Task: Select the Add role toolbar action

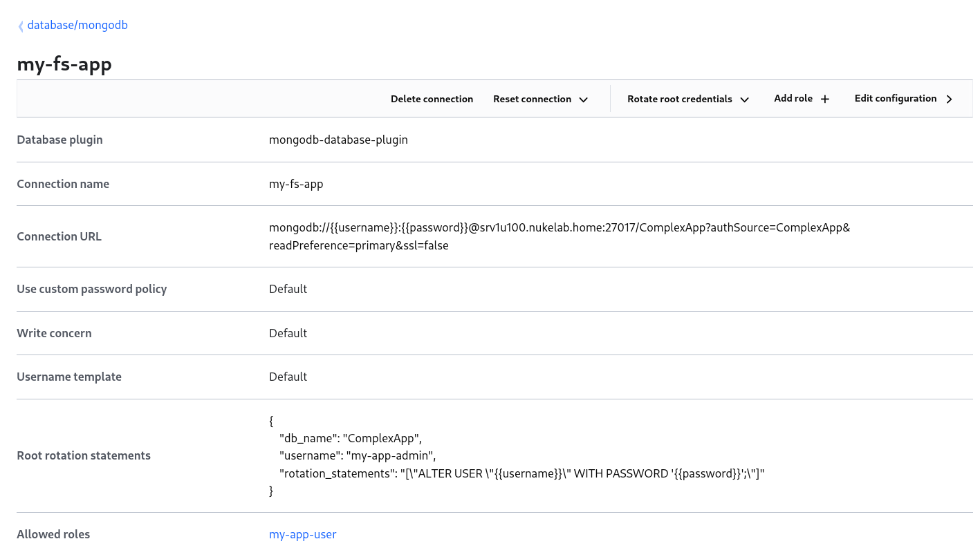Action: coord(793,99)
